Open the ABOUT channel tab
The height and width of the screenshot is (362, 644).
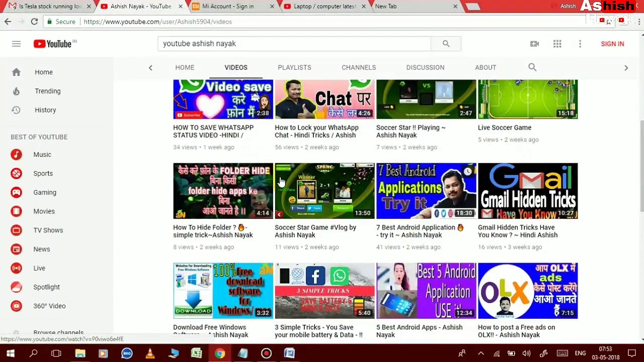[486, 67]
